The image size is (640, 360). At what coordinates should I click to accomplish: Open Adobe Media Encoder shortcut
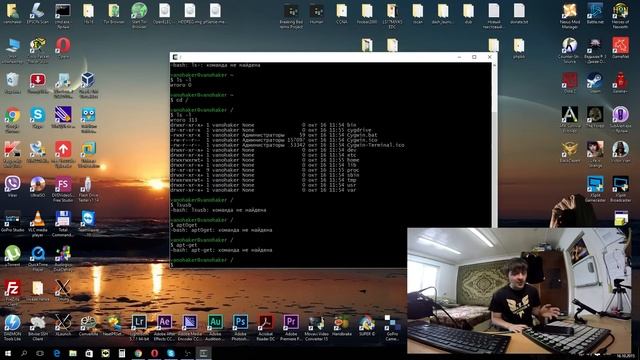pyautogui.click(x=189, y=327)
